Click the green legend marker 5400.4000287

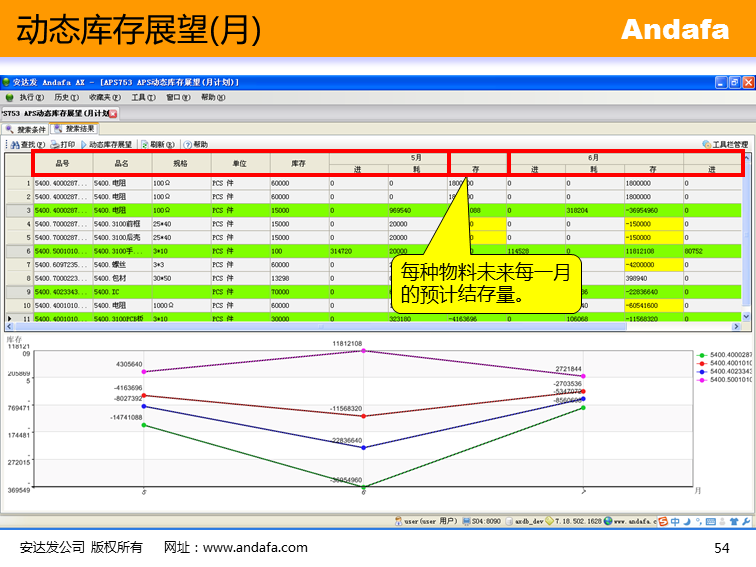pyautogui.click(x=703, y=354)
